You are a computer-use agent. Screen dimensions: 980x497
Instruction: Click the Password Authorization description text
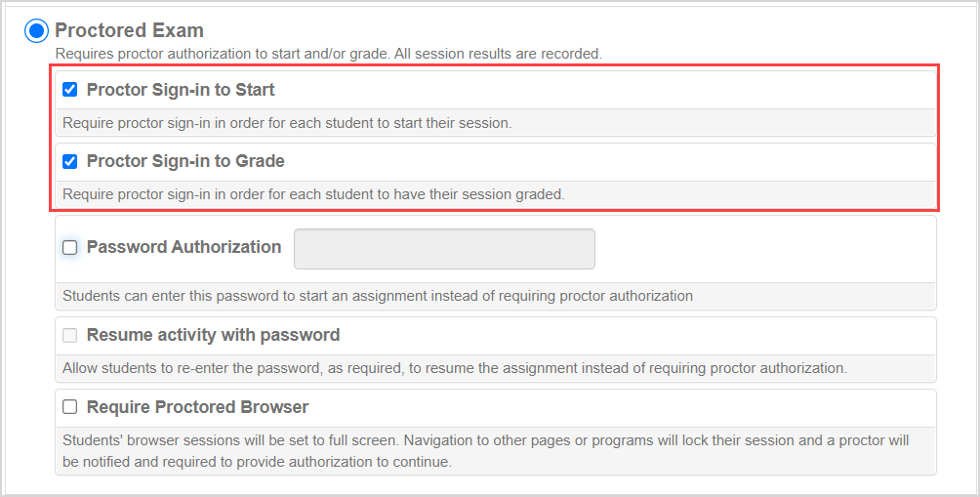coord(378,296)
